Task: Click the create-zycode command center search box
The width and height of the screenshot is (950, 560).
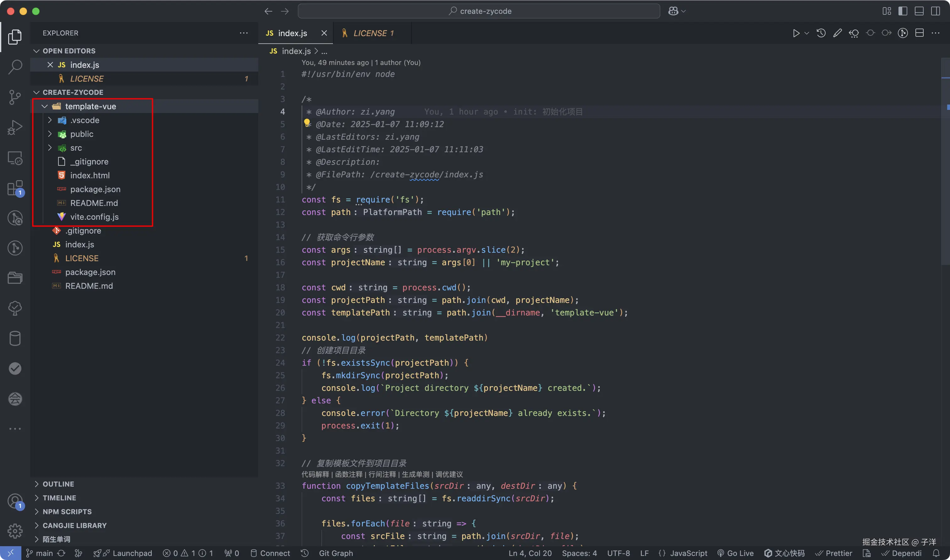Action: pyautogui.click(x=479, y=11)
